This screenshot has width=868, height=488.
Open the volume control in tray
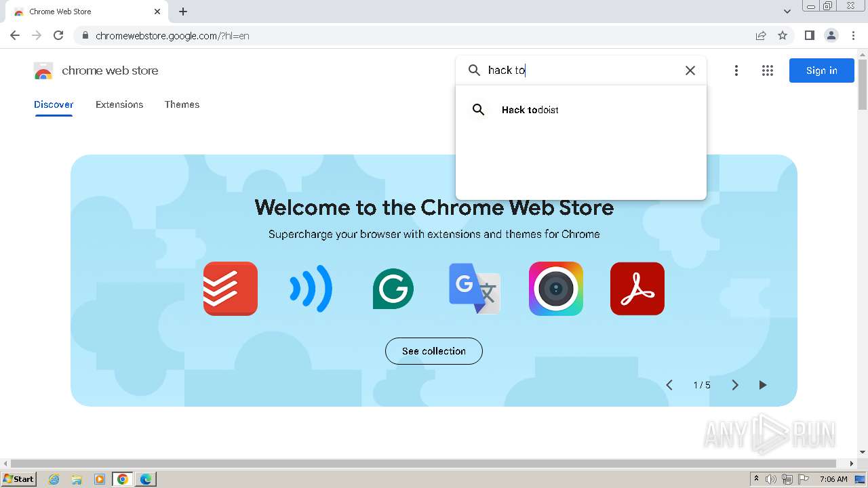tap(771, 479)
